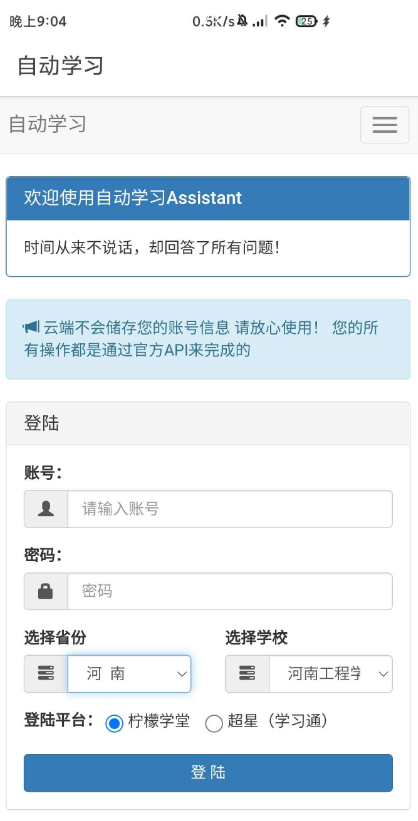The height and width of the screenshot is (821, 418).
Task: Click the lock icon beside password field
Action: [46, 591]
